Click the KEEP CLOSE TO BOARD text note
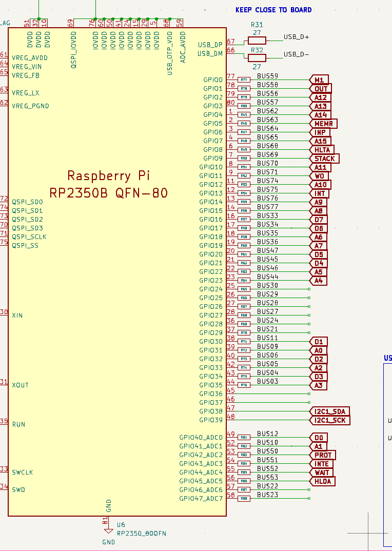 tap(273, 10)
